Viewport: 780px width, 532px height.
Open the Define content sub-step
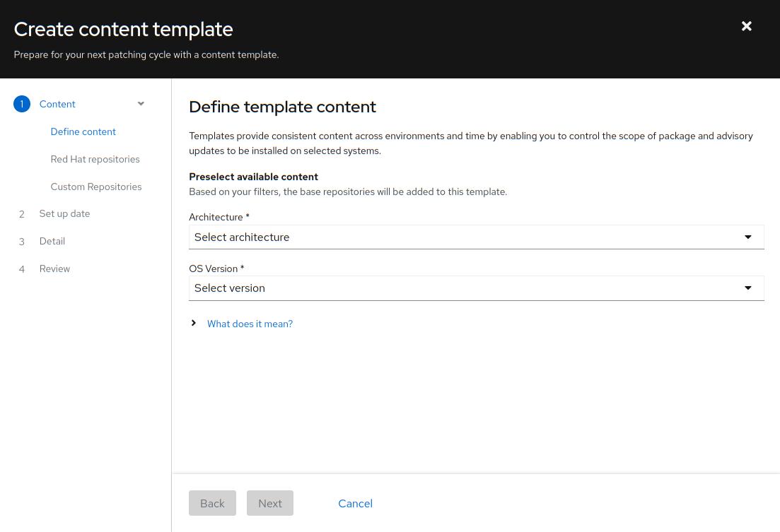(83, 131)
